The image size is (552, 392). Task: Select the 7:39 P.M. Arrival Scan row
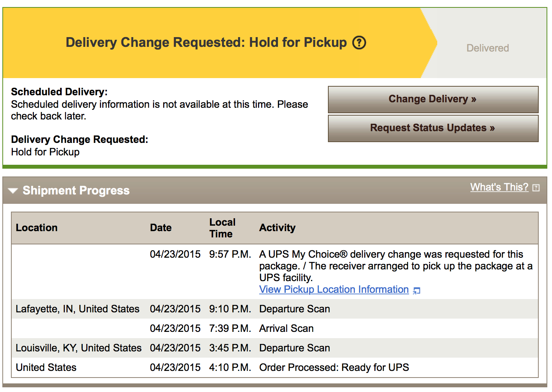coord(275,328)
